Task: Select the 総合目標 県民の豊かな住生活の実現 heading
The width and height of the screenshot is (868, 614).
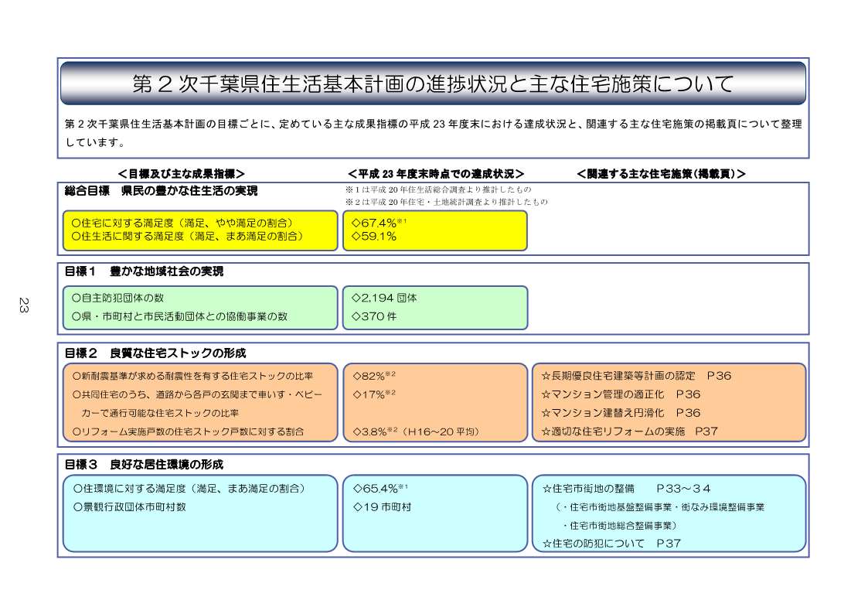Action: [161, 190]
